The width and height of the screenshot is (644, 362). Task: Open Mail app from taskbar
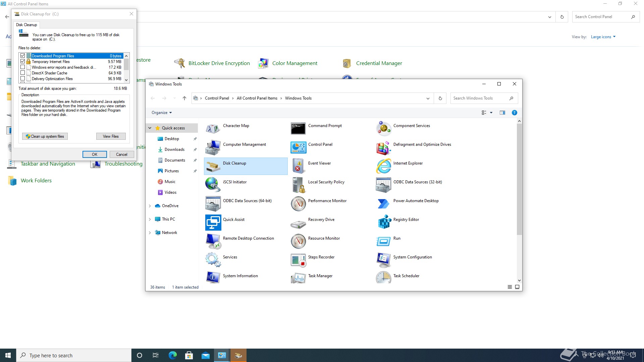pos(205,355)
